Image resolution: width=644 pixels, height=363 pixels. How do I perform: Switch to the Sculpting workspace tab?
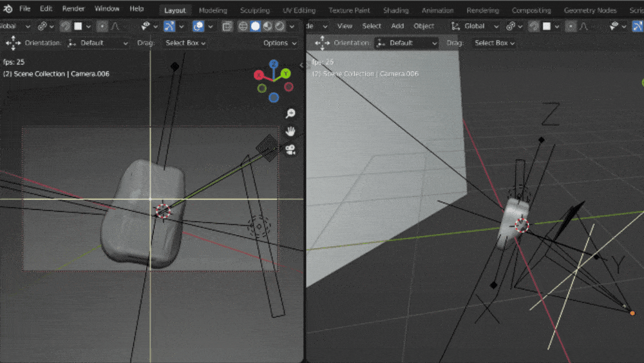pyautogui.click(x=255, y=10)
